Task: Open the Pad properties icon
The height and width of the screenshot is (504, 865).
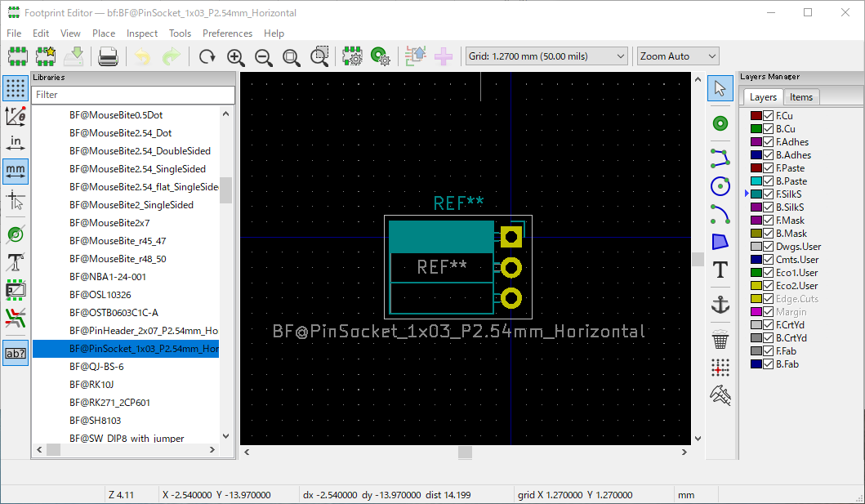Action: (x=381, y=56)
